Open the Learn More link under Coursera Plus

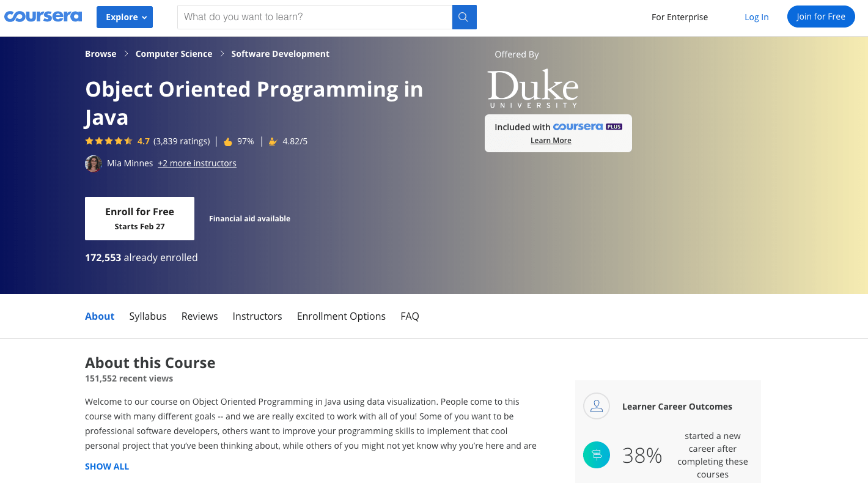[x=550, y=141]
